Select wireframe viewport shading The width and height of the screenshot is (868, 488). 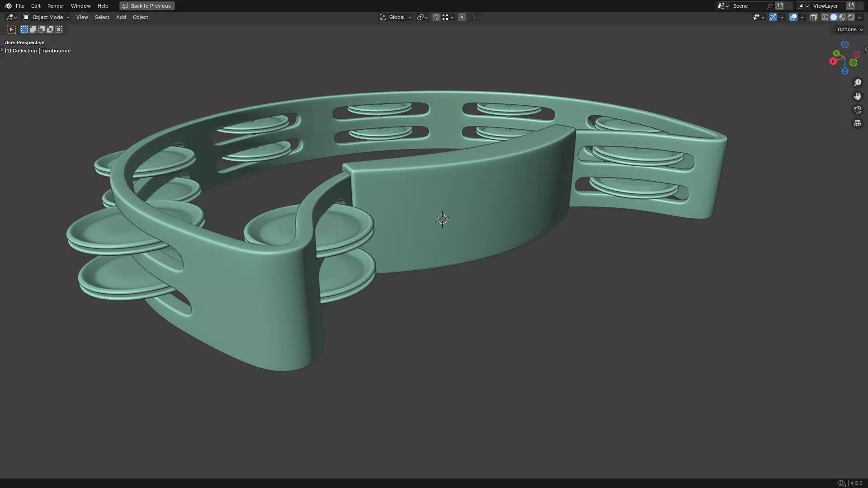[x=825, y=17]
